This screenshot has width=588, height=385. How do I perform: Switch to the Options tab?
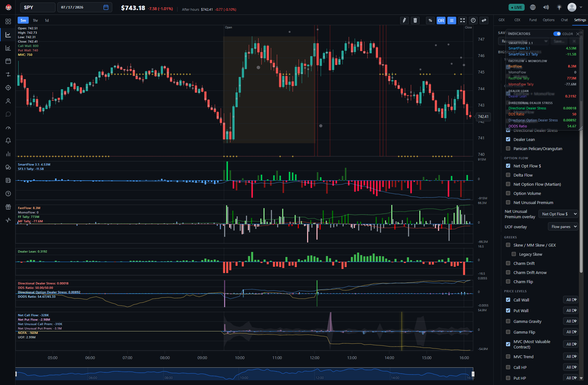pos(549,20)
